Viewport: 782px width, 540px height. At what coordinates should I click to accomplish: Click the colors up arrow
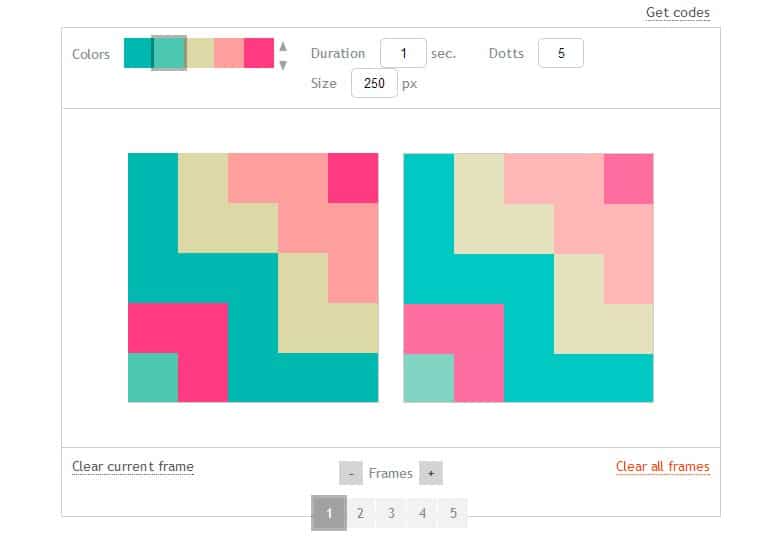coord(283,46)
